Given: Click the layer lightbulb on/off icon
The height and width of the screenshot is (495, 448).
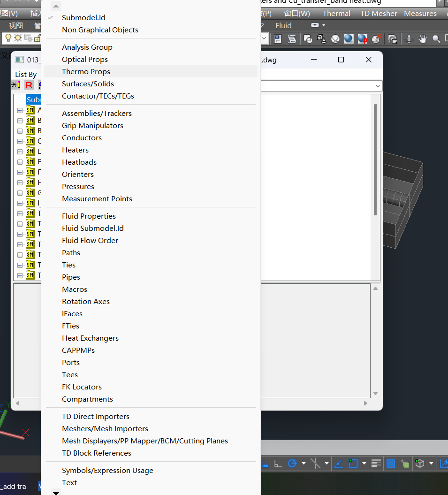Looking at the screenshot, I should pos(8,38).
